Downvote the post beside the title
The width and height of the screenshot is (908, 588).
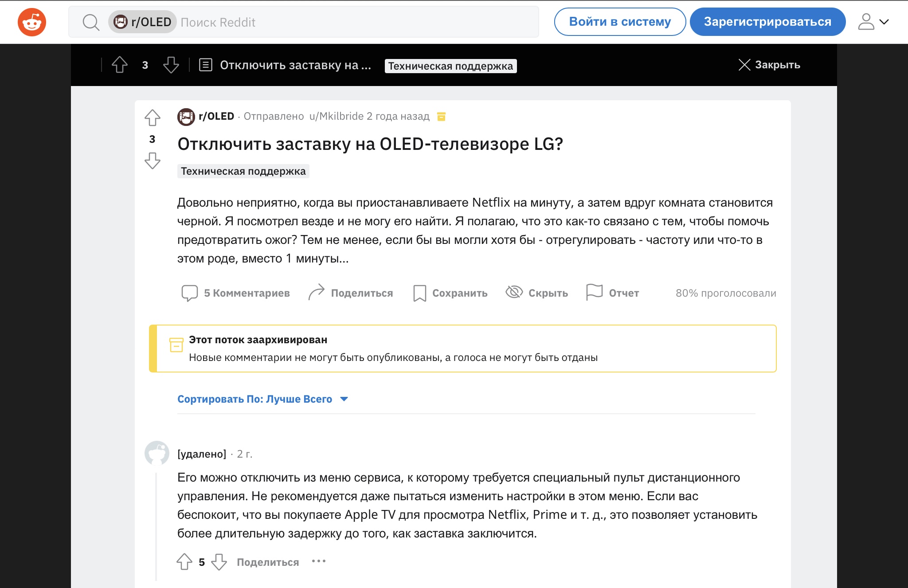pos(153,161)
